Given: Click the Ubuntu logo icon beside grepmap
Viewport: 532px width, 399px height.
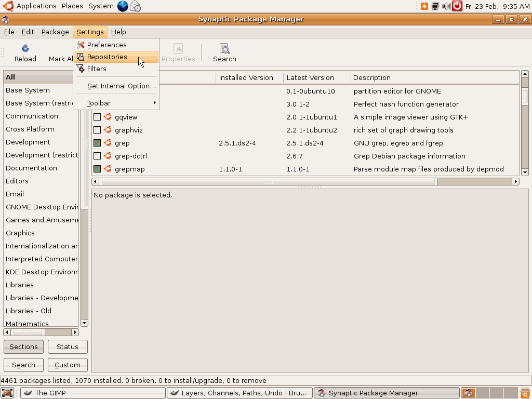Looking at the screenshot, I should click(x=108, y=169).
